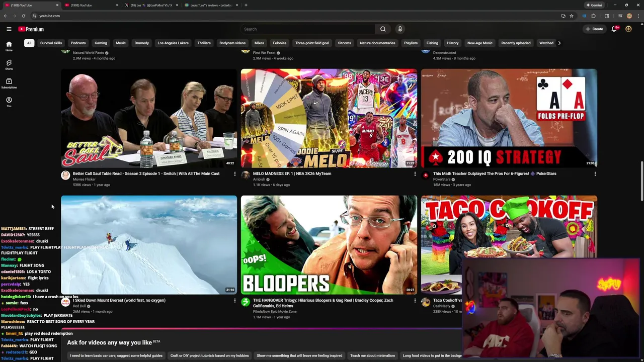Viewport: 644px width, 362px height.
Task: Choose Show me something inspiring chip
Action: (x=299, y=356)
